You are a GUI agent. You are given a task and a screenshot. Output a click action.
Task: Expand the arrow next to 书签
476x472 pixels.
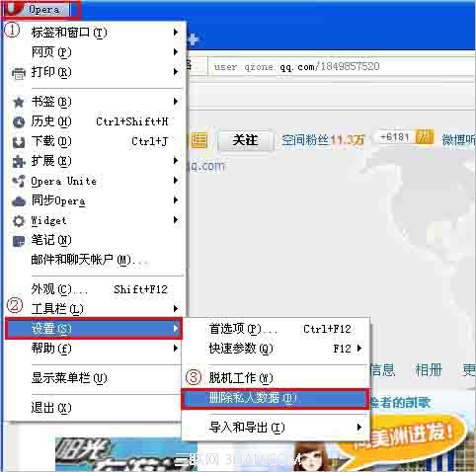(176, 102)
